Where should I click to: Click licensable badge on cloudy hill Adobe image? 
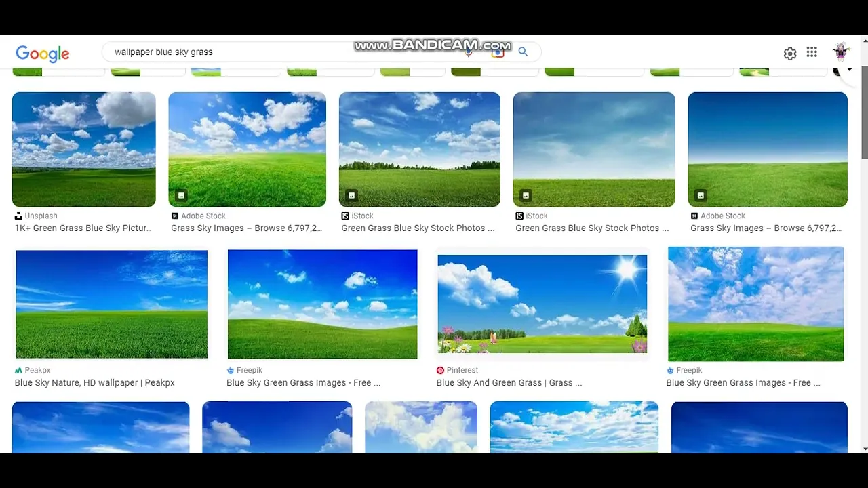click(181, 196)
